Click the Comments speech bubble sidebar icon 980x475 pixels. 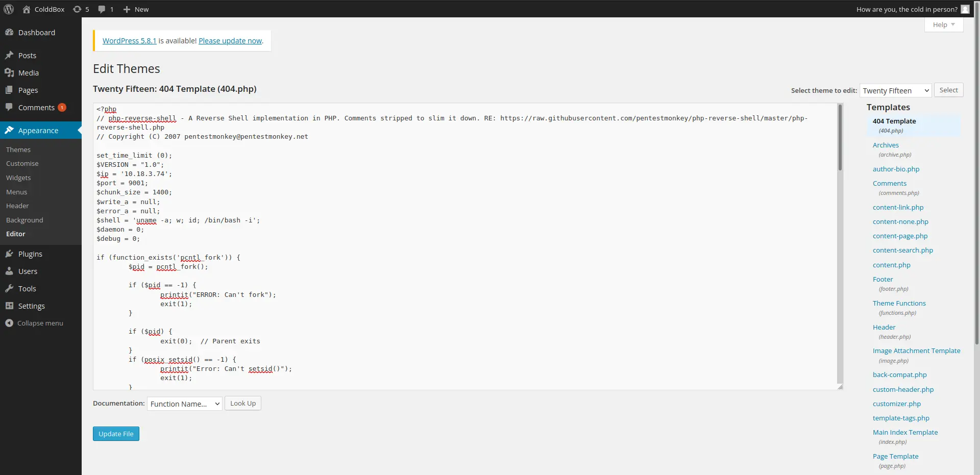coord(9,107)
